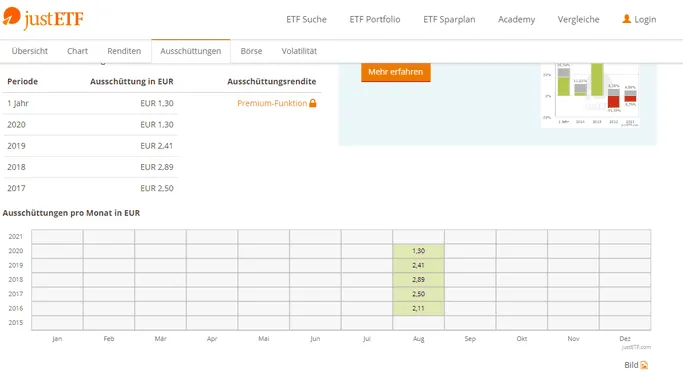The width and height of the screenshot is (683, 384).
Task: Click the premium chart preview thumbnail
Action: [x=590, y=95]
